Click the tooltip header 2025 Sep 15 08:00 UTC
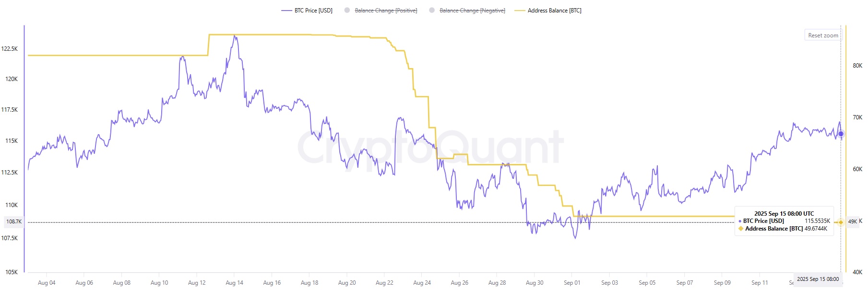 tap(784, 213)
